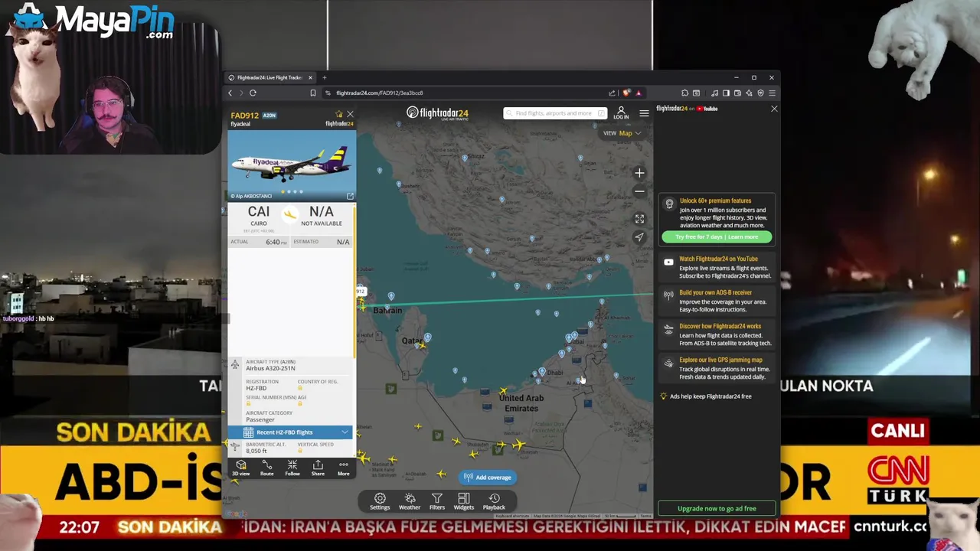Screen dimensions: 980x551
Task: Click the Brave Shields lion icon
Action: (x=626, y=93)
